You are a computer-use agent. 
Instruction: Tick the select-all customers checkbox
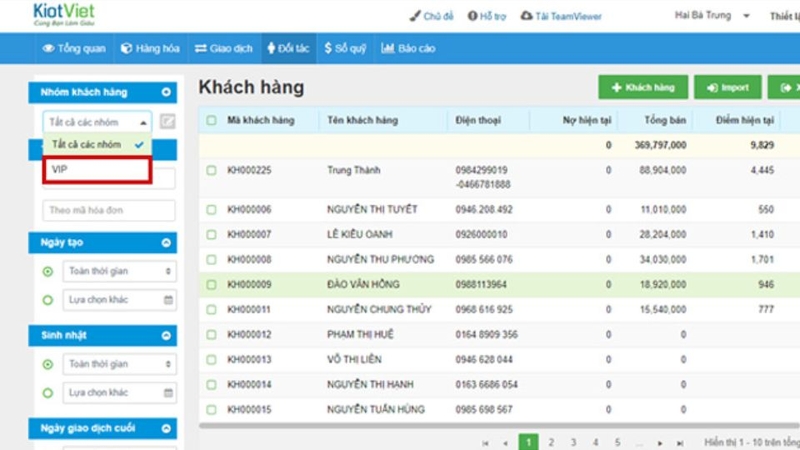[211, 120]
